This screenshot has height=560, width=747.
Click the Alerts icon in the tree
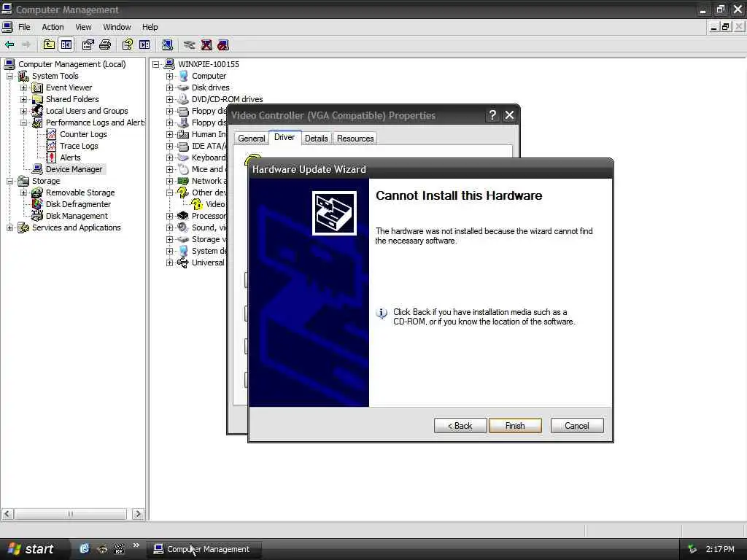click(x=51, y=157)
